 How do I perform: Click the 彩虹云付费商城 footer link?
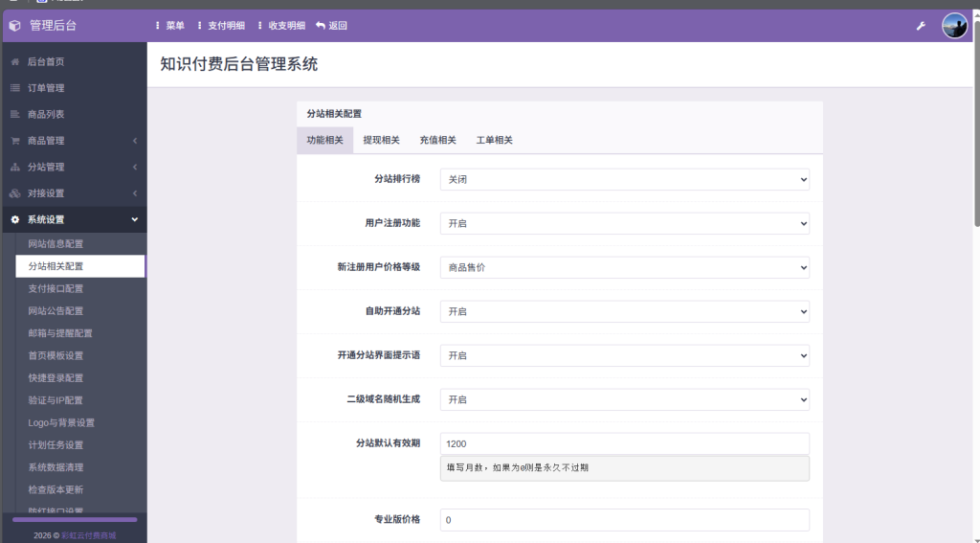click(x=89, y=535)
